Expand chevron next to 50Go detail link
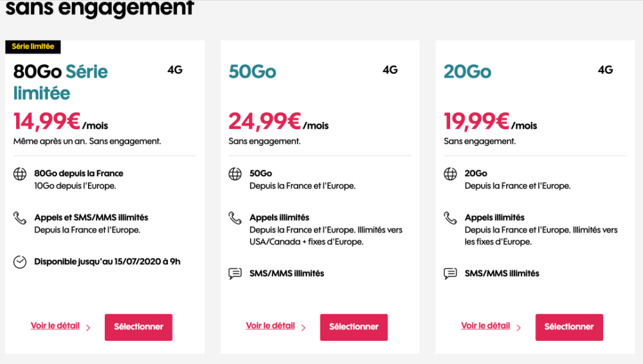 tap(303, 328)
